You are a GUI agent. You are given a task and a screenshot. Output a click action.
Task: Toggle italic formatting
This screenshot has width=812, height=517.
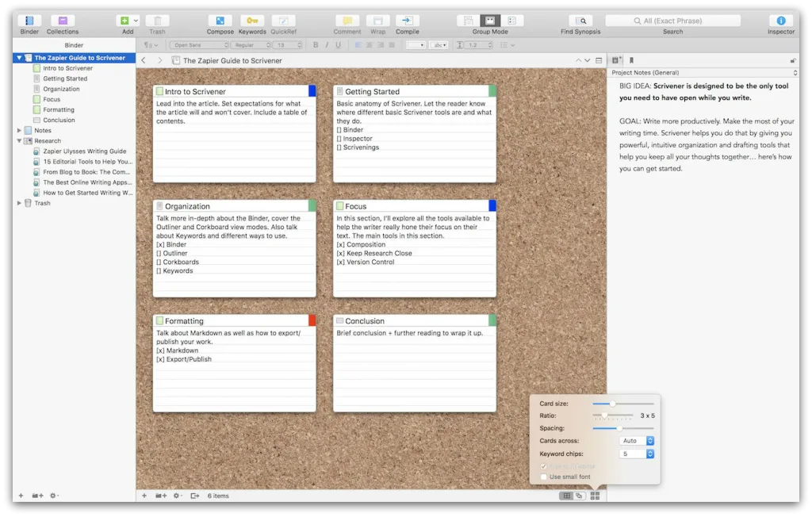327,45
